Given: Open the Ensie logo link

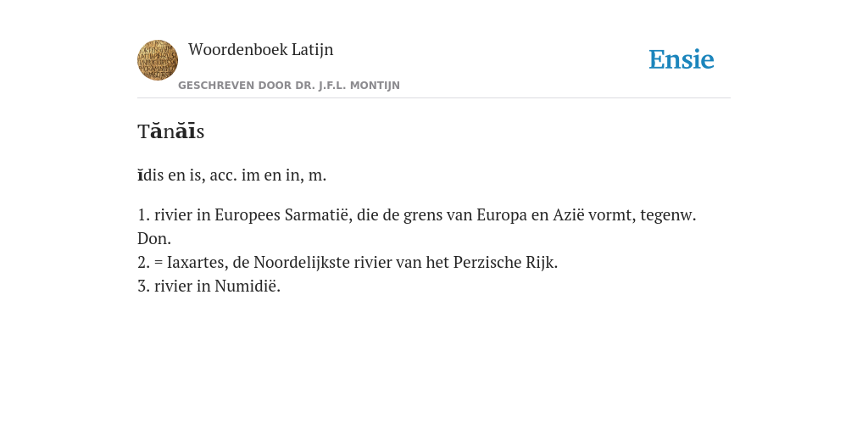Looking at the screenshot, I should click(x=682, y=59).
